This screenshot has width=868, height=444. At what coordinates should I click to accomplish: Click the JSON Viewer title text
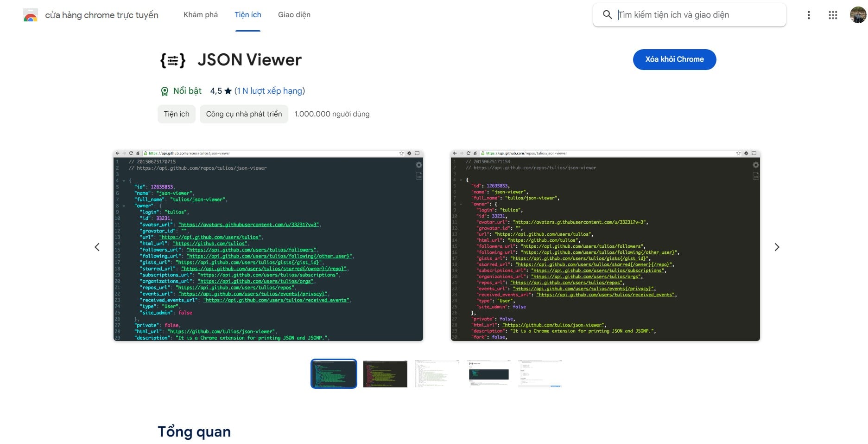[x=249, y=60]
